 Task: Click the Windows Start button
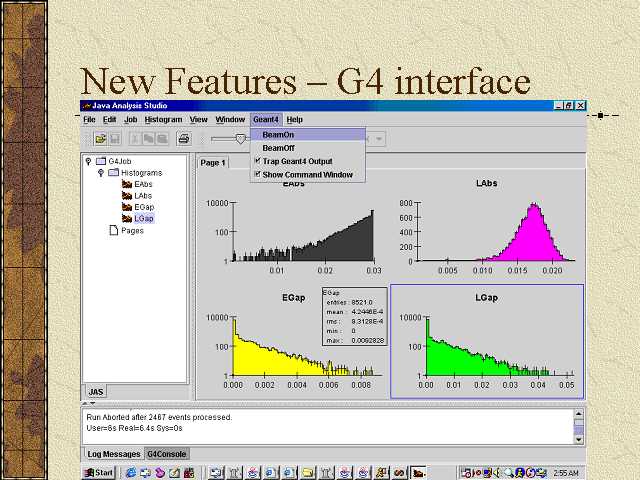tap(99, 472)
